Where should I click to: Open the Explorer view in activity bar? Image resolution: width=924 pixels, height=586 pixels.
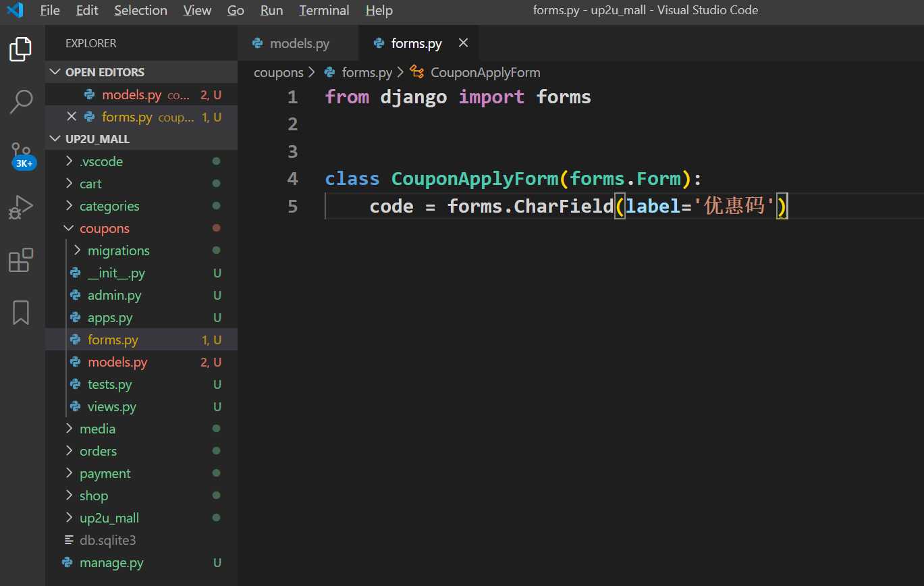coord(21,49)
